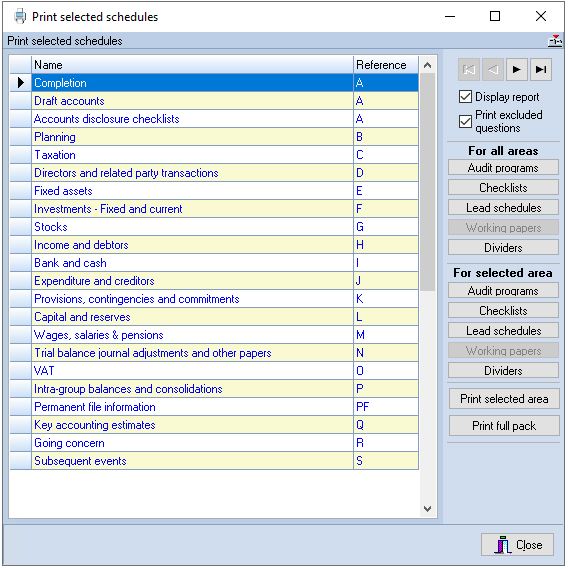568x569 pixels.
Task: Click Checklists under For all areas
Action: point(503,188)
